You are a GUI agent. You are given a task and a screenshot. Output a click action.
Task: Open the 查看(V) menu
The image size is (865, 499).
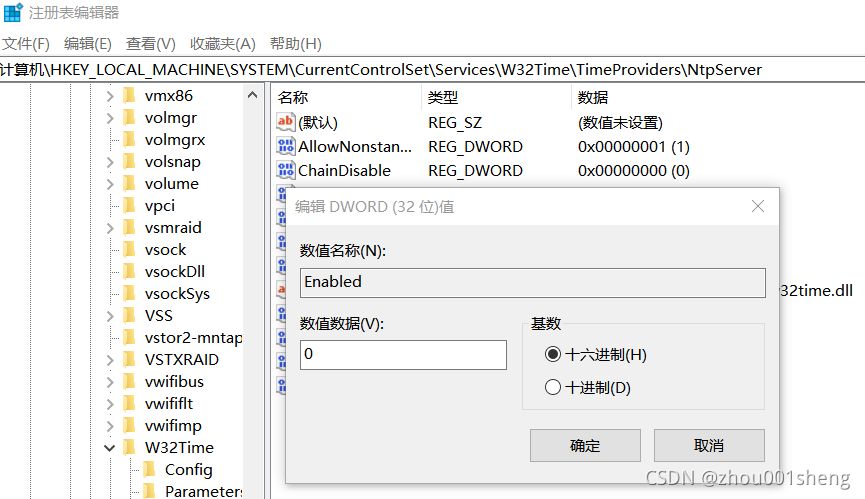151,44
